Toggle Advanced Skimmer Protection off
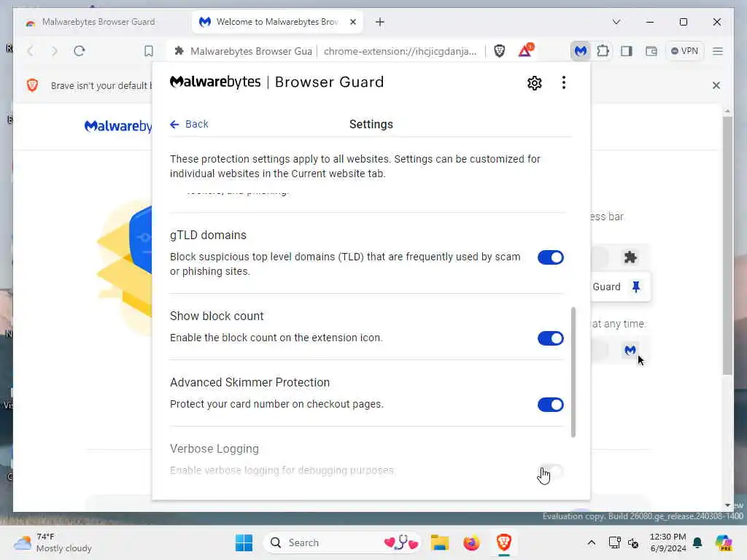 (x=550, y=405)
